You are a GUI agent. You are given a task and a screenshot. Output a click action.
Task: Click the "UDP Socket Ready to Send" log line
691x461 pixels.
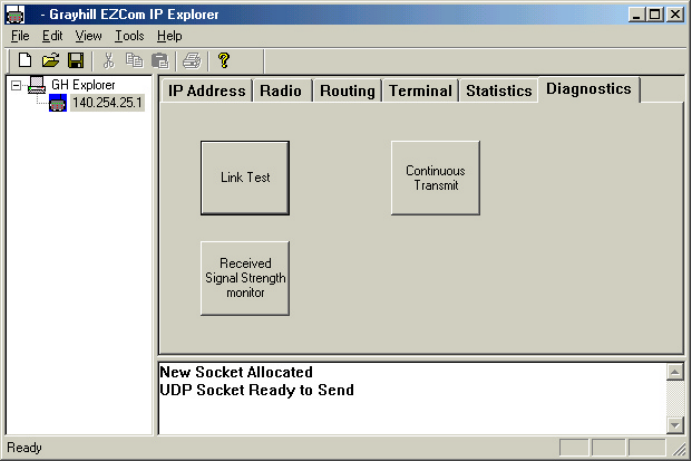pos(257,390)
